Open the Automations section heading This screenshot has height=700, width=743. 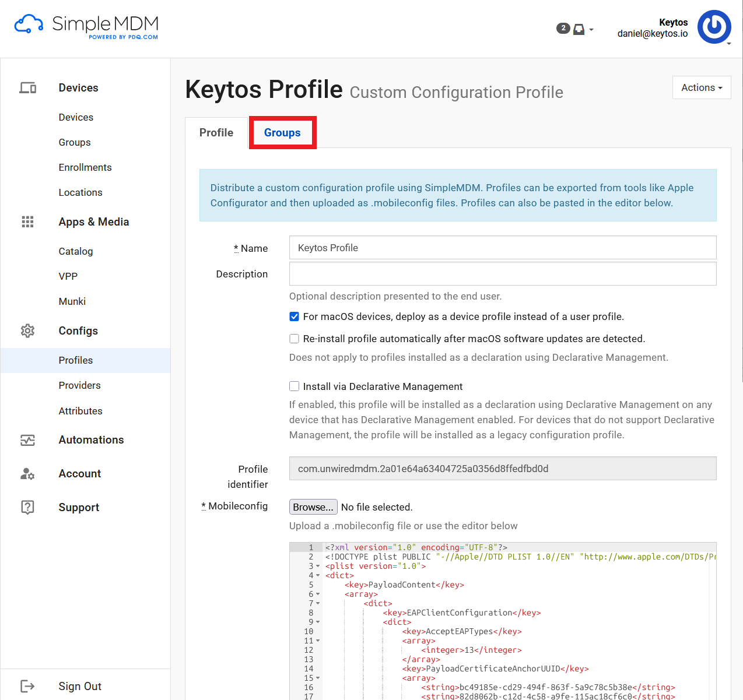91,440
